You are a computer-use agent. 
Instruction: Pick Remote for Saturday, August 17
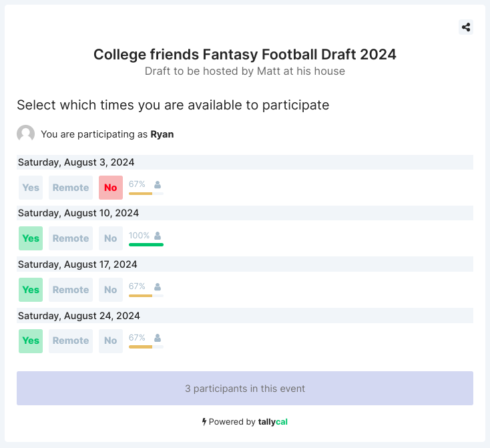tap(71, 290)
